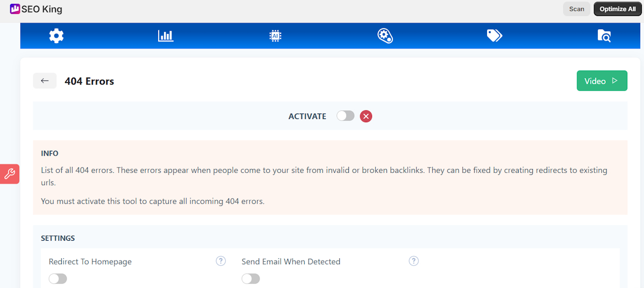Enable Redirect To Homepage toggle

58,279
